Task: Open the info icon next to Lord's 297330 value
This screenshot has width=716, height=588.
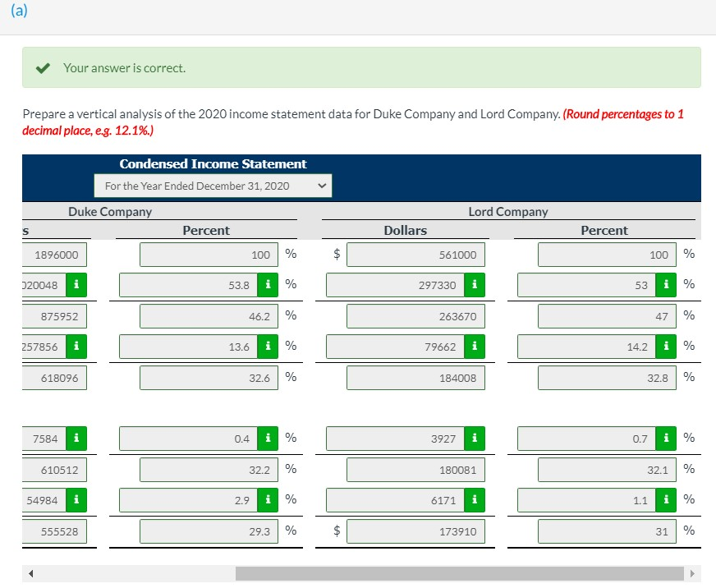Action: coord(475,284)
